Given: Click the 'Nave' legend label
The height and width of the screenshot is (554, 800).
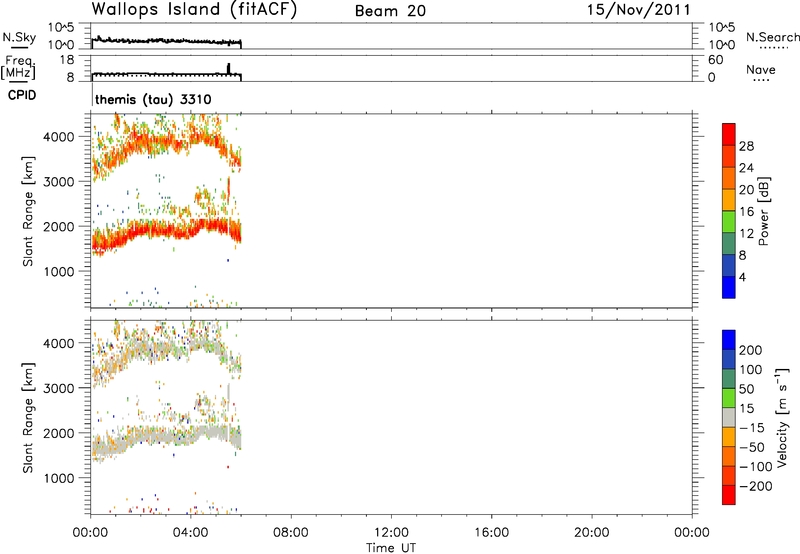Looking at the screenshot, I should 761,70.
